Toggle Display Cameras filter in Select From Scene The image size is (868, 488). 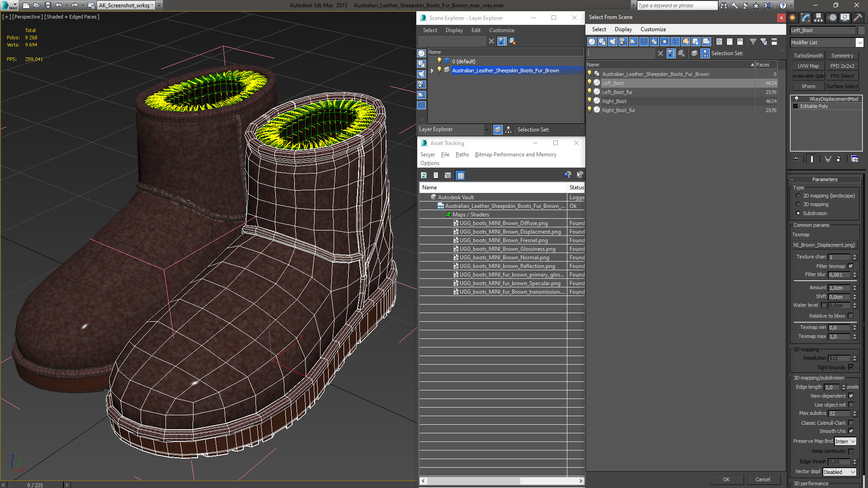point(623,42)
